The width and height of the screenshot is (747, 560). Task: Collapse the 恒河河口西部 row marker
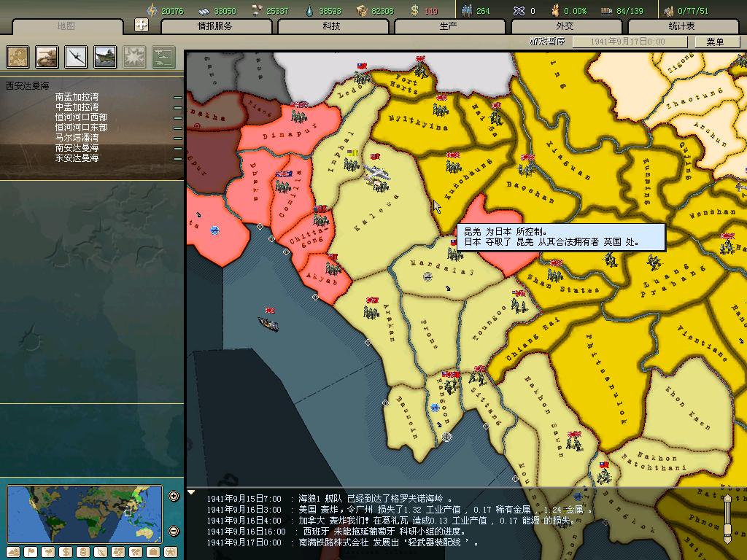[178, 117]
